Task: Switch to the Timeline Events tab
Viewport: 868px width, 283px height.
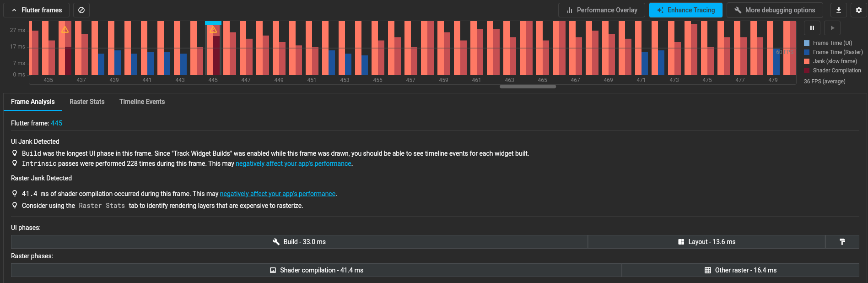Action: click(142, 102)
